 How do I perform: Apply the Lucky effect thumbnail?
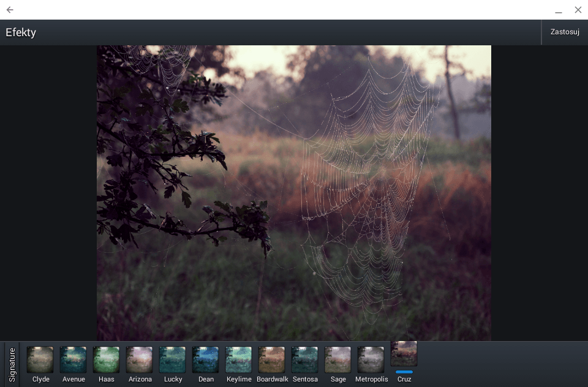[x=173, y=359]
